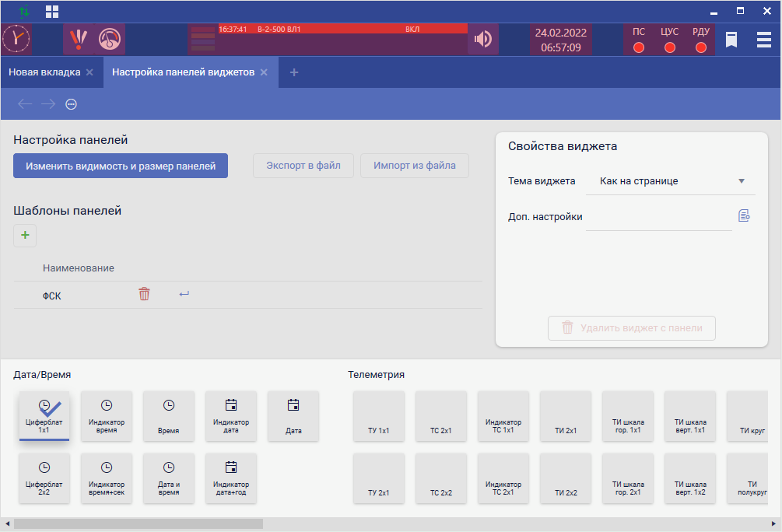Open the hamburger main menu

[764, 40]
